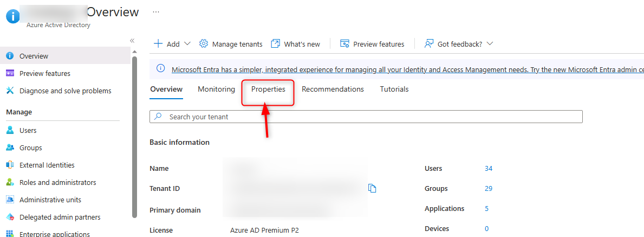
Task: Click the Users icon in the sidebar
Action: tap(10, 130)
